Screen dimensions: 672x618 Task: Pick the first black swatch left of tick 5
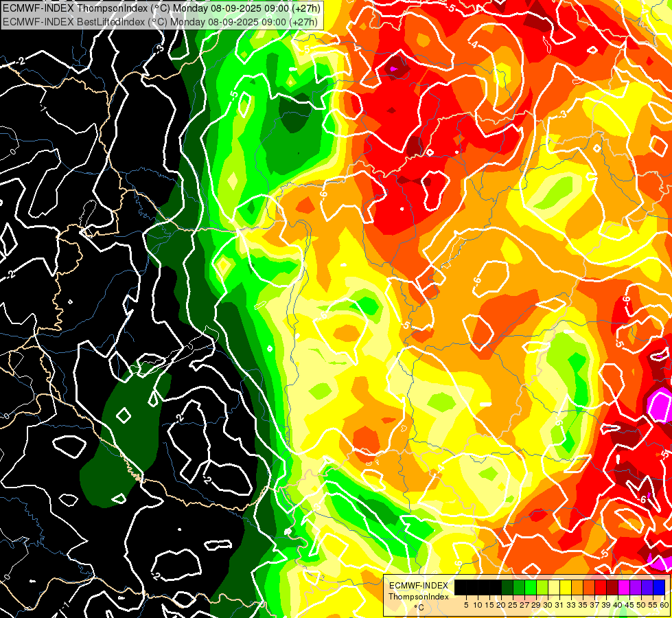tap(461, 588)
